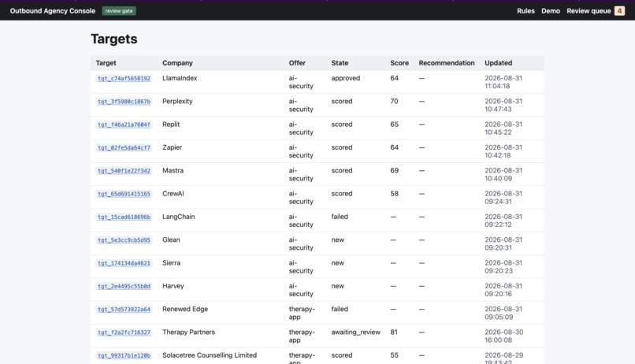Click the Recommendation column header
Image resolution: width=635 pixels, height=364 pixels.
pos(447,63)
